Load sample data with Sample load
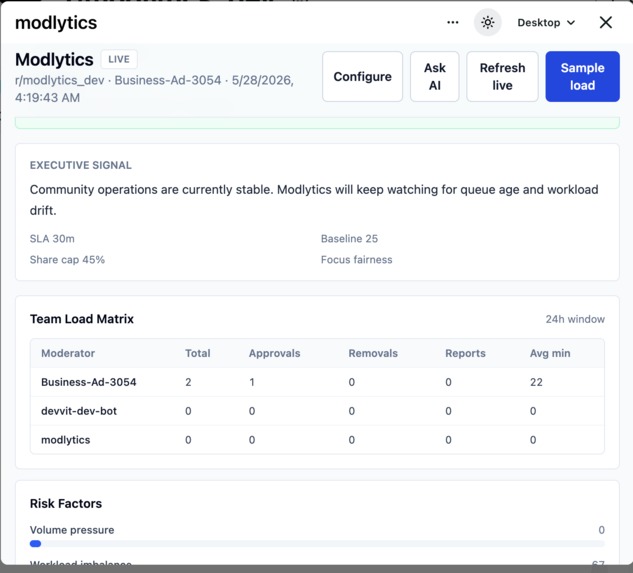The height and width of the screenshot is (573, 633). pos(583,76)
